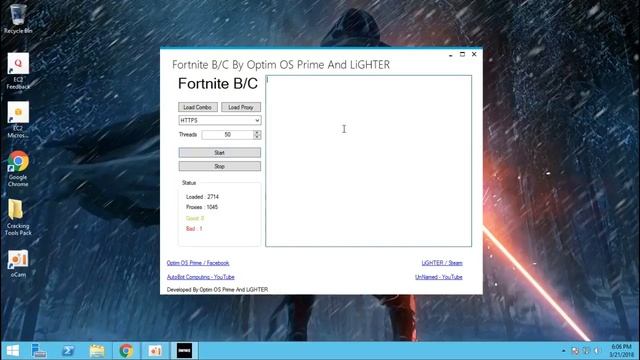Click the large 'Fortnite B/C' heading
The image size is (640, 360).
coord(218,84)
